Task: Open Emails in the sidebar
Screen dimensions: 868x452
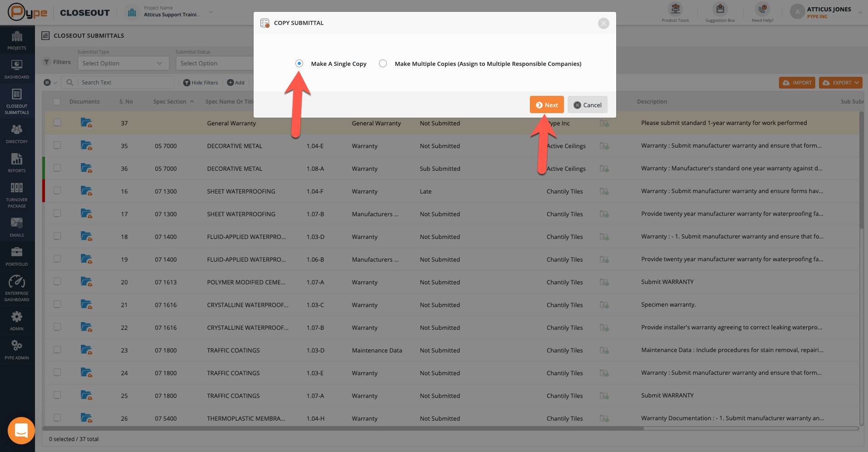Action: (x=17, y=228)
